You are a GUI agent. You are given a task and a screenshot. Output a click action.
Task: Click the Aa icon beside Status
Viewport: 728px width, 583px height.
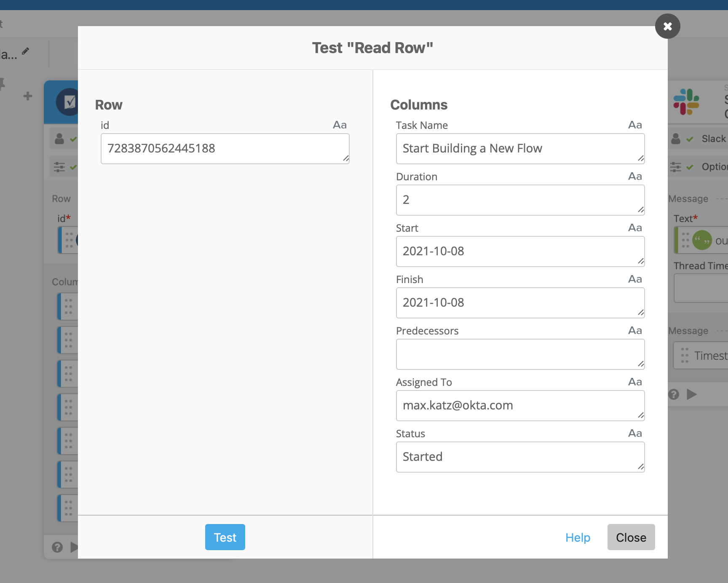[x=635, y=433]
